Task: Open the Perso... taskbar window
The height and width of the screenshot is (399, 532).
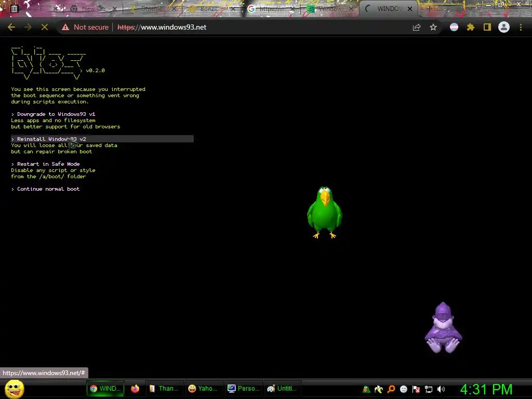Action: coord(244,389)
